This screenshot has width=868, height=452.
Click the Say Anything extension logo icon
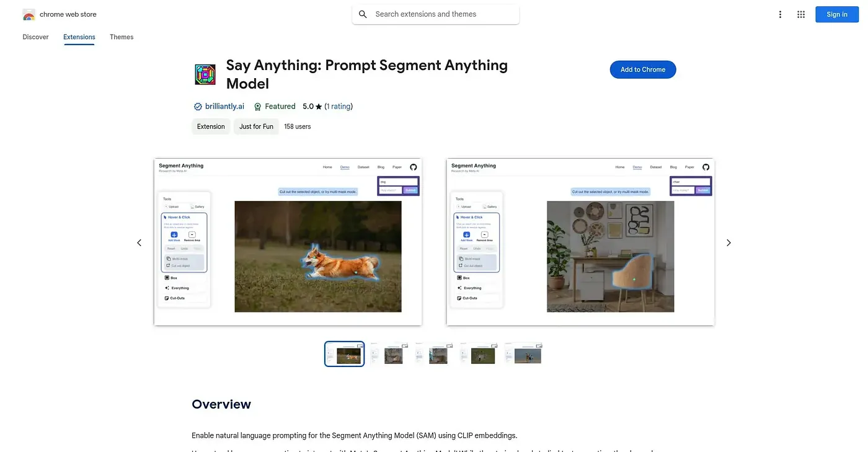pyautogui.click(x=205, y=74)
